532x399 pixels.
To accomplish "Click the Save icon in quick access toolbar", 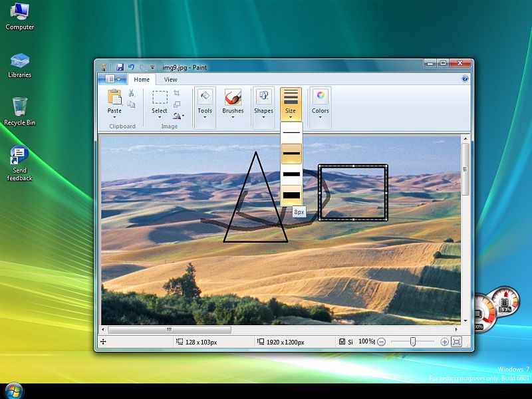I will point(120,67).
